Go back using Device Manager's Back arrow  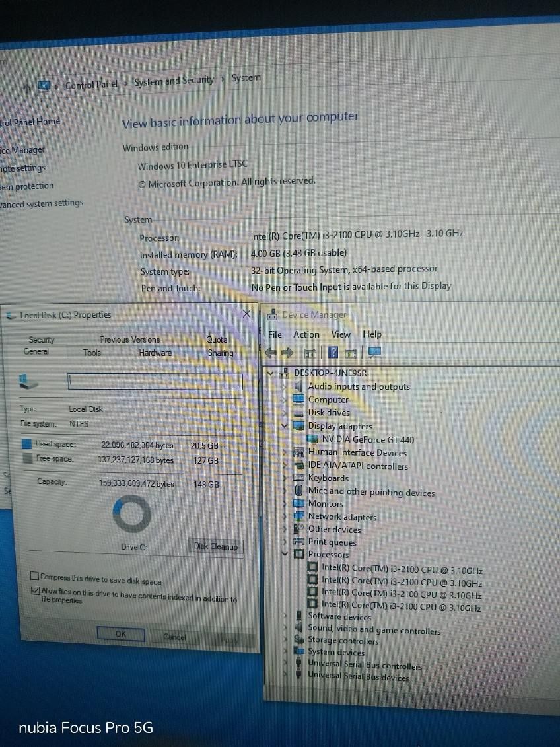(x=271, y=353)
